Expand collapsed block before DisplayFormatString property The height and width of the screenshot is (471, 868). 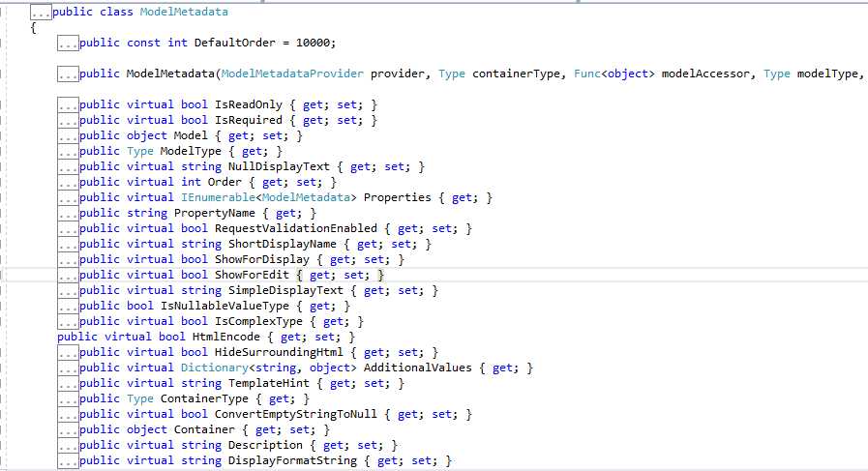[68, 461]
